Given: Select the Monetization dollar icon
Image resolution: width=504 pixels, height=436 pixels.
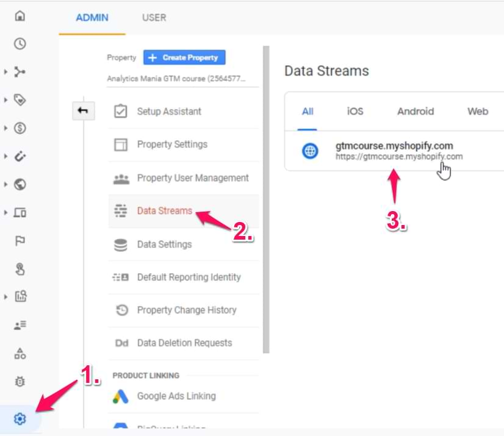Looking at the screenshot, I should tap(20, 128).
